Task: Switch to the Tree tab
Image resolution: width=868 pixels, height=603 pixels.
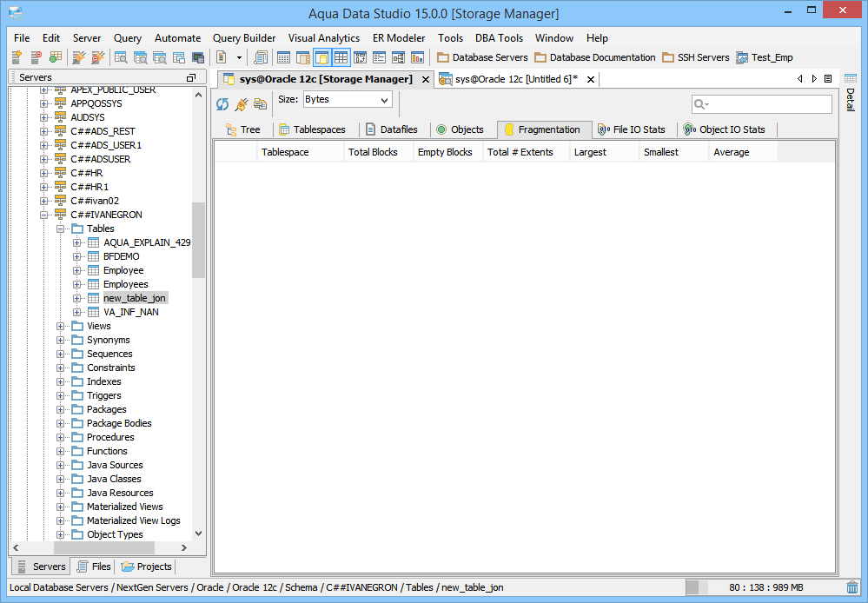Action: (x=243, y=129)
